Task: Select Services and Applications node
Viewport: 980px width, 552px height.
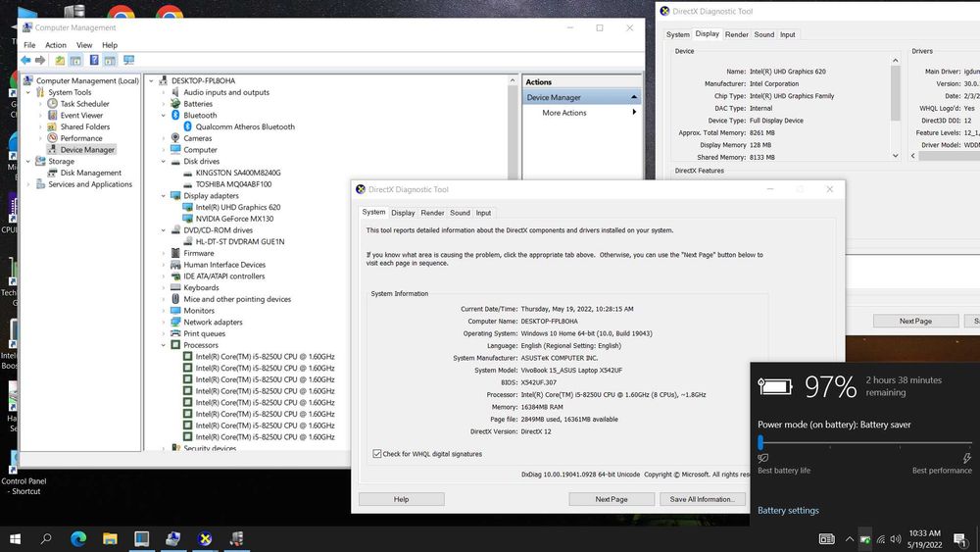Action: [90, 184]
